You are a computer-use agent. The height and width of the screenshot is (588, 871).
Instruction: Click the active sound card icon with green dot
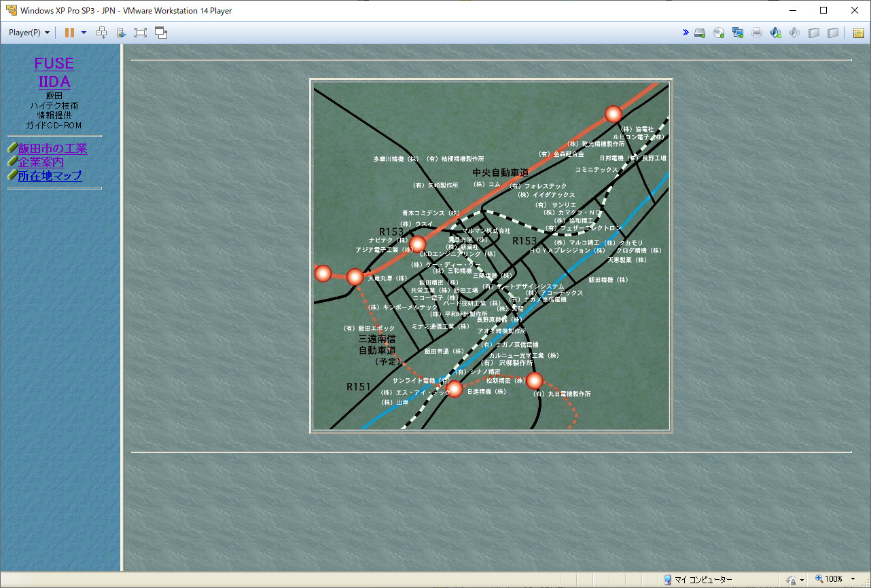[776, 33]
